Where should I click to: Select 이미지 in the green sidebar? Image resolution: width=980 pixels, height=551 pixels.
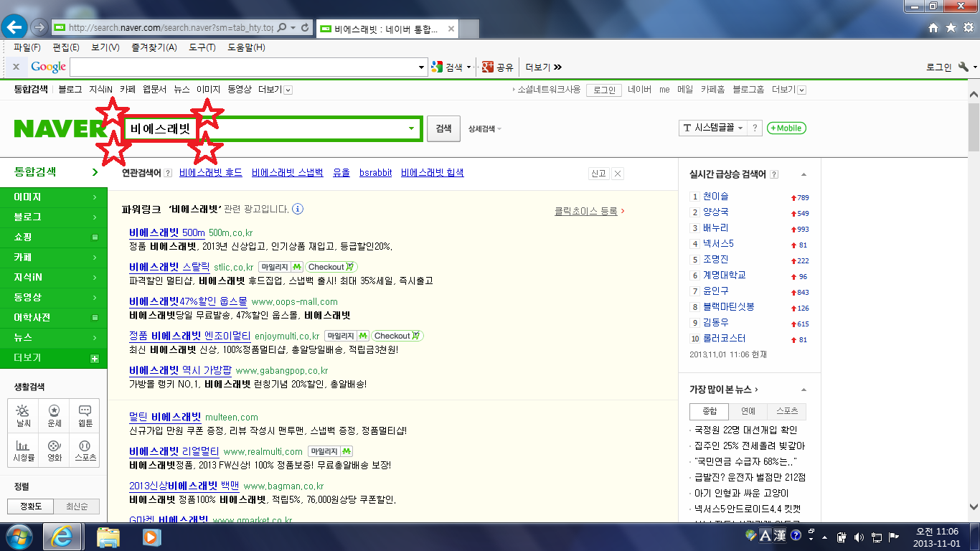point(54,197)
